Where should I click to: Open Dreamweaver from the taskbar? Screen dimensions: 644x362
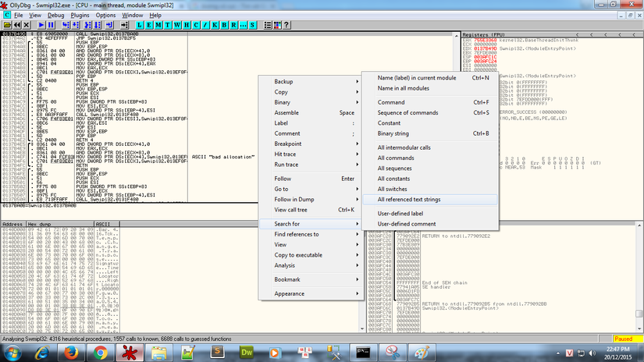247,353
